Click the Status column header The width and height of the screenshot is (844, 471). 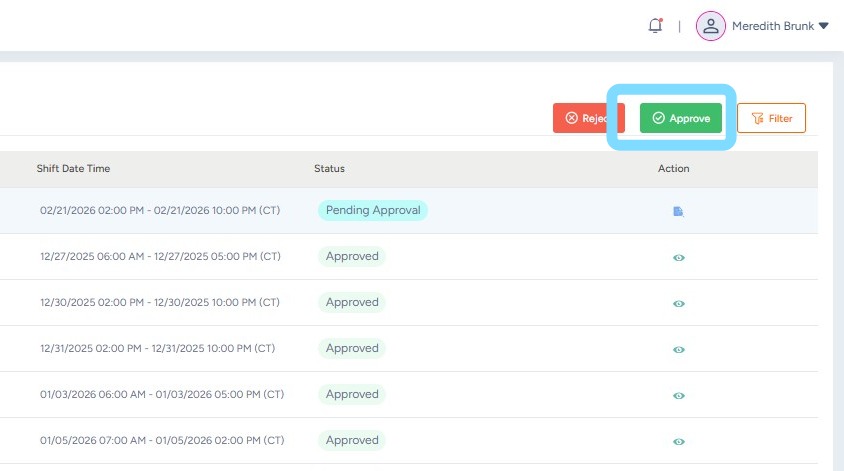point(330,168)
